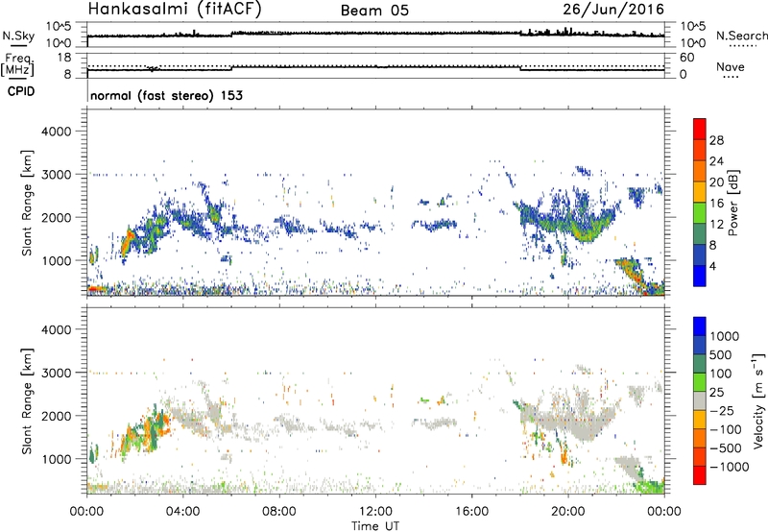Screen dimensions: 768x532
Task: Click the 16 label on Power colorbar
Action: click(x=716, y=204)
